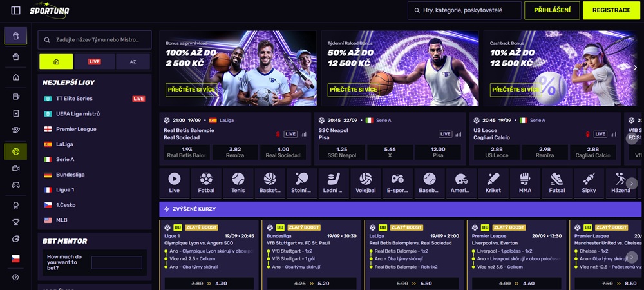Viewport: 644px width, 290px height.
Task: Click the PŘIHLÁŠENÍ login button
Action: tap(552, 10)
